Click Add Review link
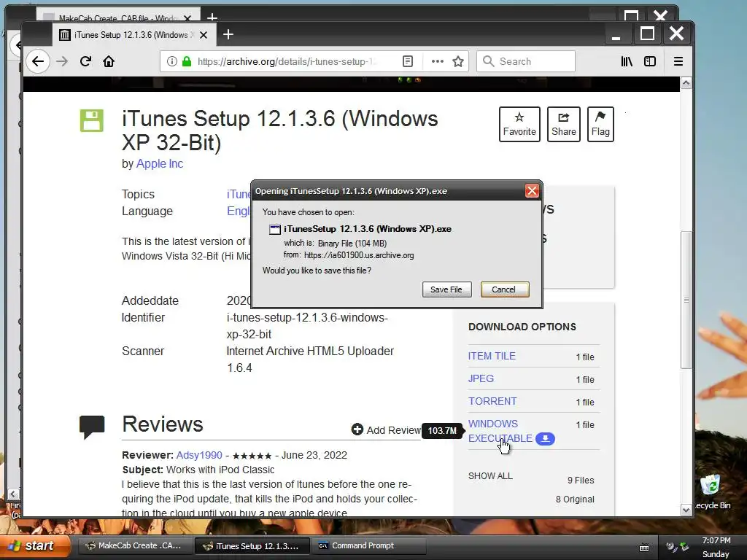Image resolution: width=747 pixels, height=560 pixels. tap(386, 430)
